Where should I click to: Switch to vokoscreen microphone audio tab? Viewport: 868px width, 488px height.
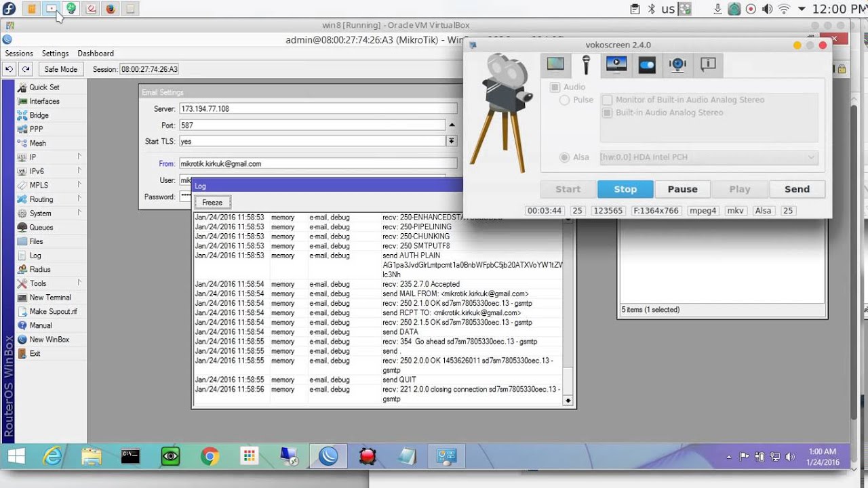pyautogui.click(x=586, y=64)
